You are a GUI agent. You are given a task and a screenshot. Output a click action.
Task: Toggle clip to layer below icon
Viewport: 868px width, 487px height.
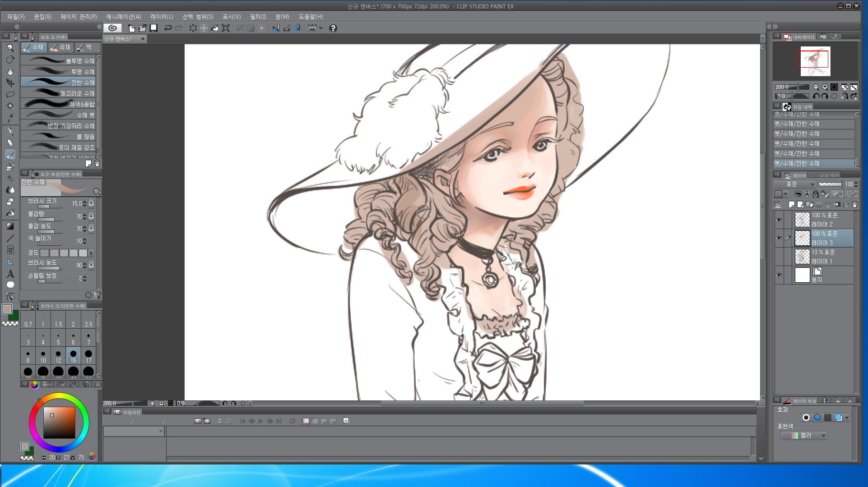(798, 194)
